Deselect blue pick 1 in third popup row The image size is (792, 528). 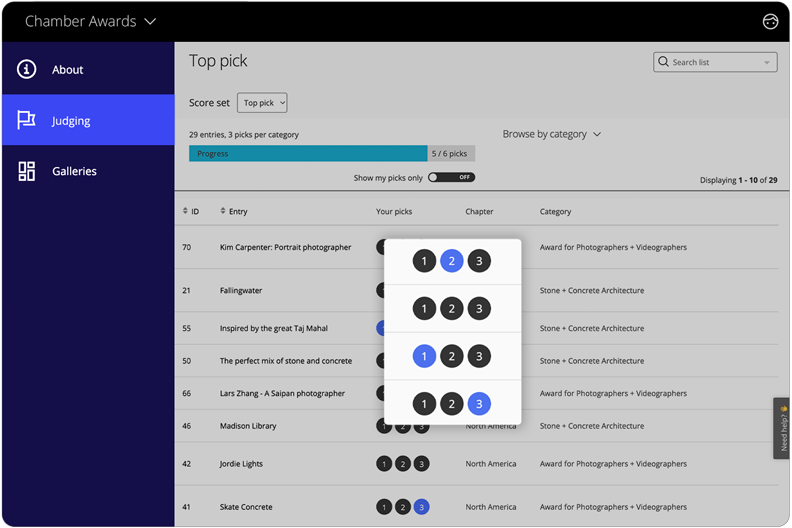click(424, 356)
